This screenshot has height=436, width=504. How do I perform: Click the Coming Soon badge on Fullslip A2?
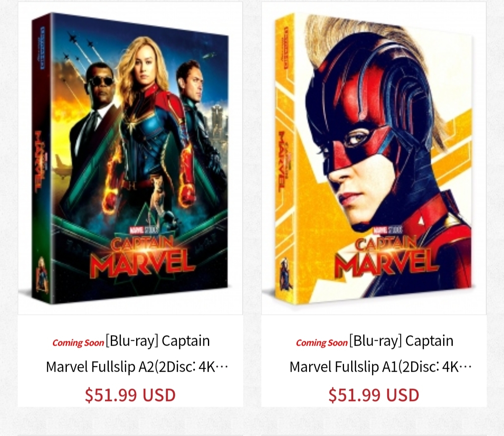pos(78,343)
